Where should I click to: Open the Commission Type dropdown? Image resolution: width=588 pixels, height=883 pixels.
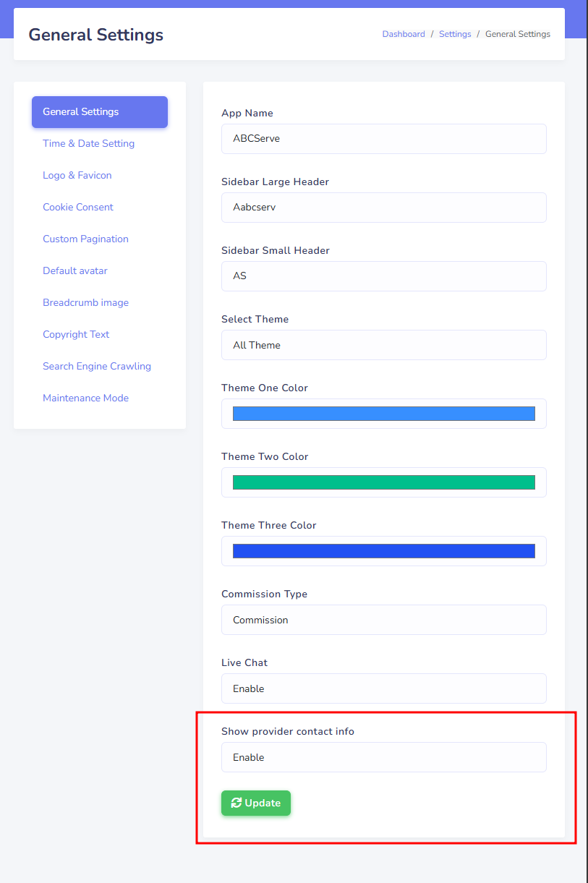[x=383, y=620]
